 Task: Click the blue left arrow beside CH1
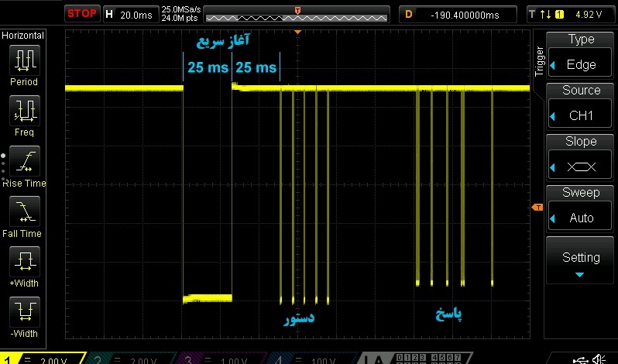tap(553, 116)
